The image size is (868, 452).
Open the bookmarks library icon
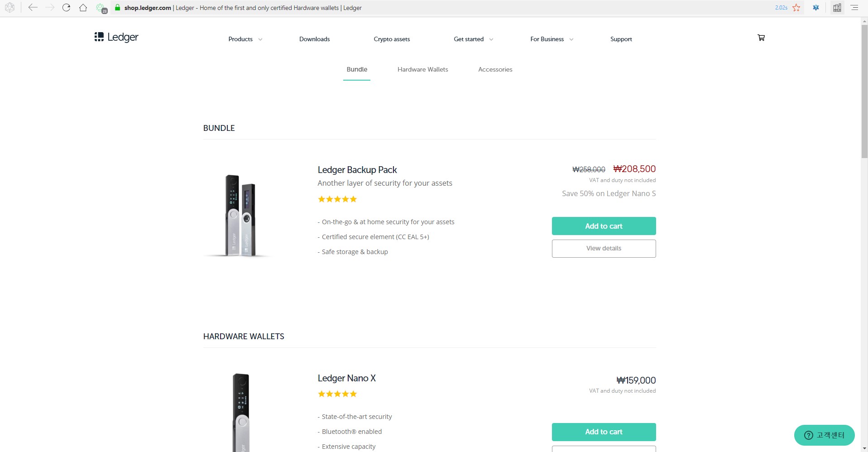tap(837, 8)
